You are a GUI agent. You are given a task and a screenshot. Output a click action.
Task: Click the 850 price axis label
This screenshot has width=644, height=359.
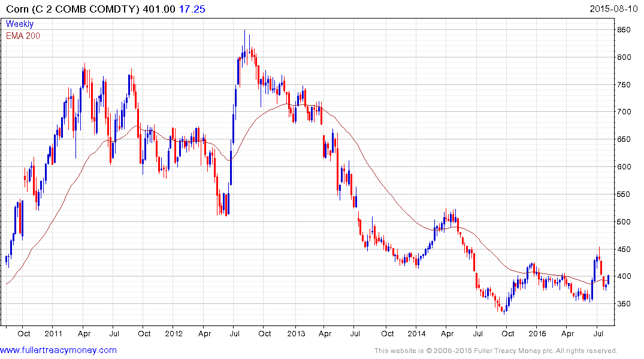point(624,30)
